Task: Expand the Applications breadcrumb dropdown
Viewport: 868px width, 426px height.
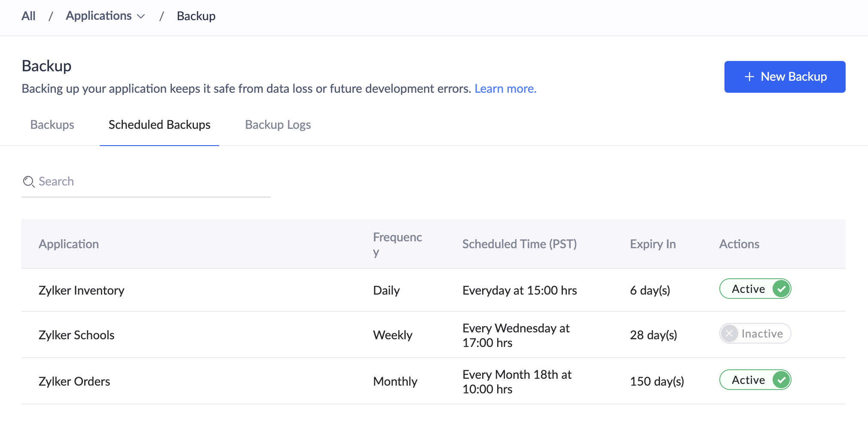Action: point(141,16)
